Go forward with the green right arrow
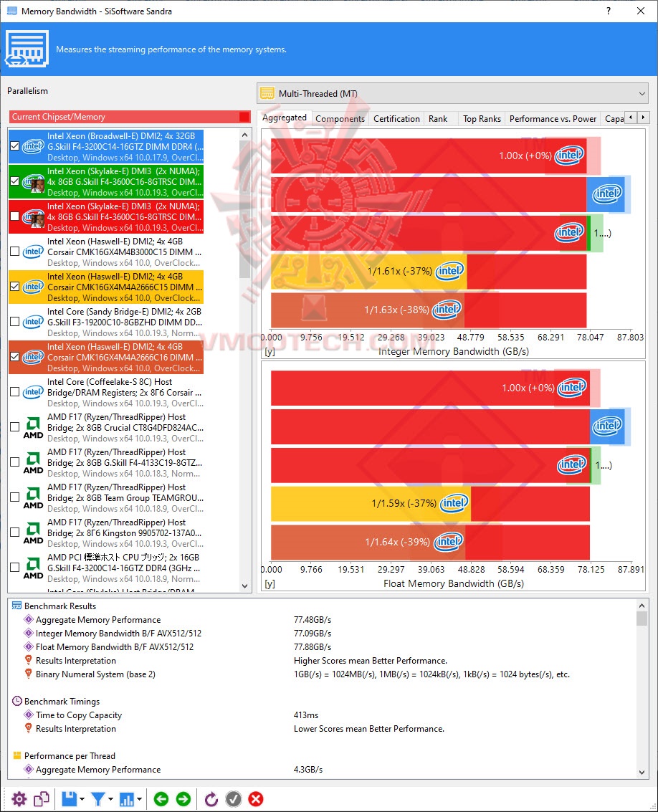This screenshot has width=658, height=812. pos(183,799)
